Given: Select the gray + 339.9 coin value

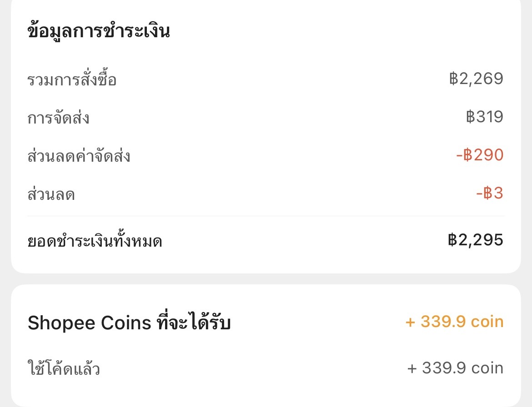Looking at the screenshot, I should pyautogui.click(x=455, y=368).
